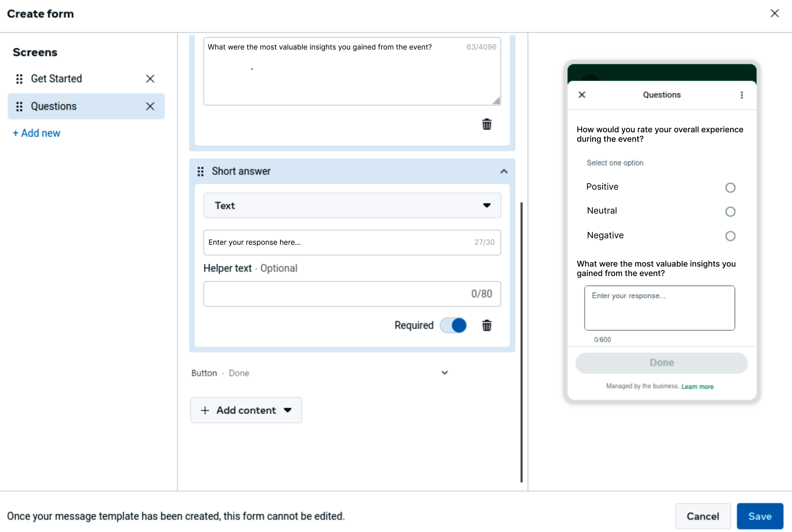Open the Text type dropdown

[352, 206]
